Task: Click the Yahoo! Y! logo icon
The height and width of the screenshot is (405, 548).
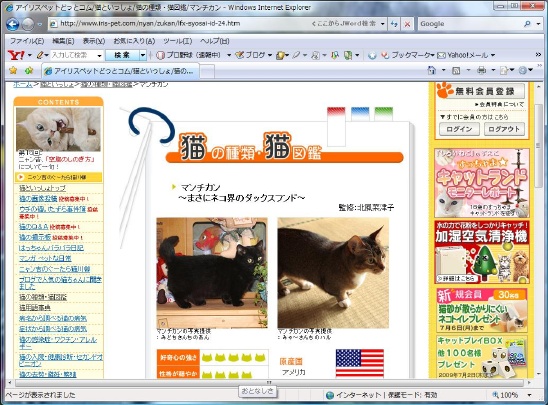Action: coord(16,55)
